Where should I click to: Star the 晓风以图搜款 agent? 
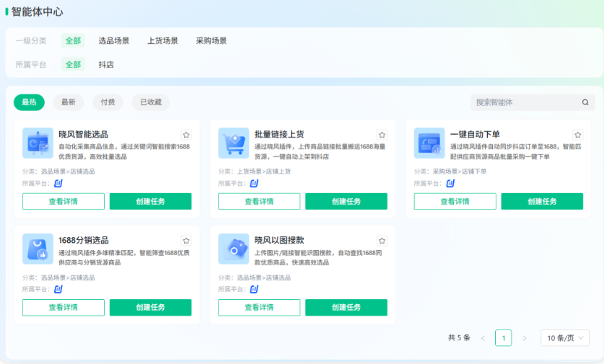pyautogui.click(x=382, y=241)
